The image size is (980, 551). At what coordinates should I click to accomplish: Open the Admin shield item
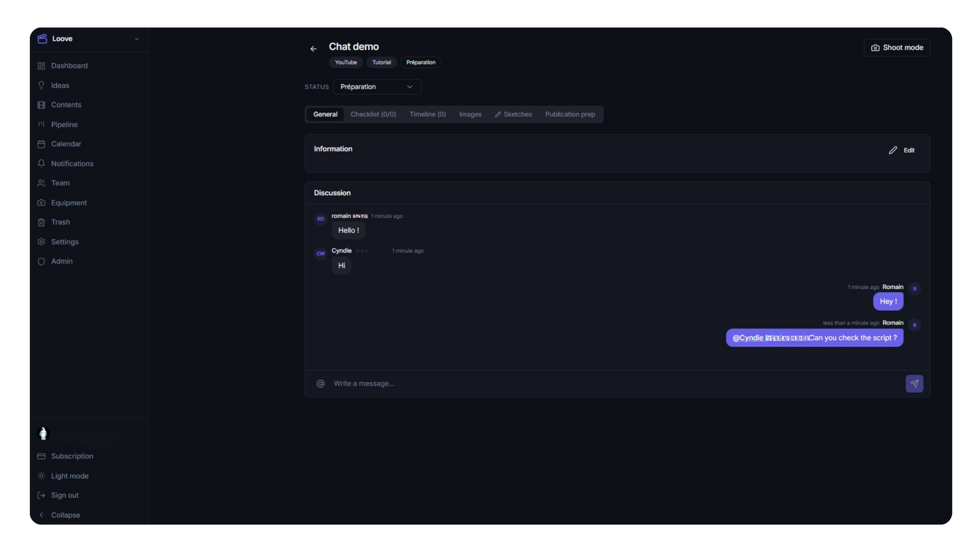(x=62, y=261)
